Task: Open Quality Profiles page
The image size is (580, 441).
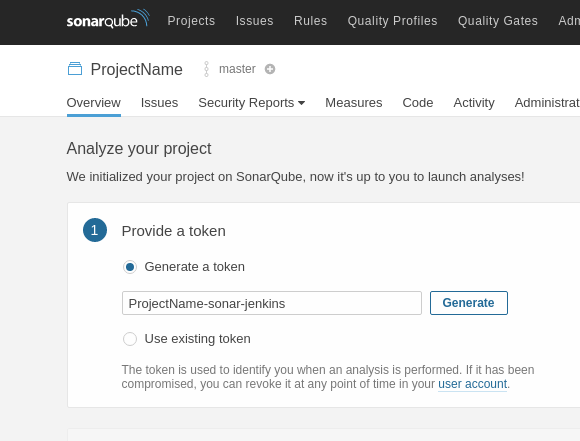Action: 392,21
